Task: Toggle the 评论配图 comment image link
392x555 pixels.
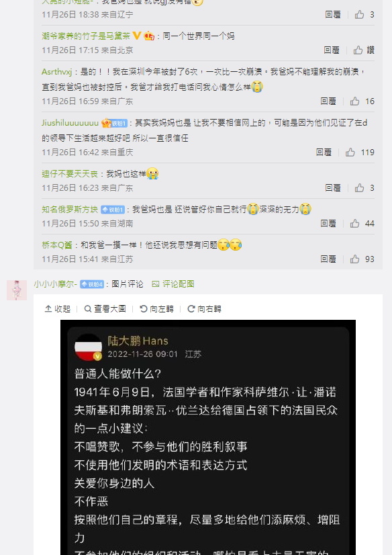Action: 173,284
